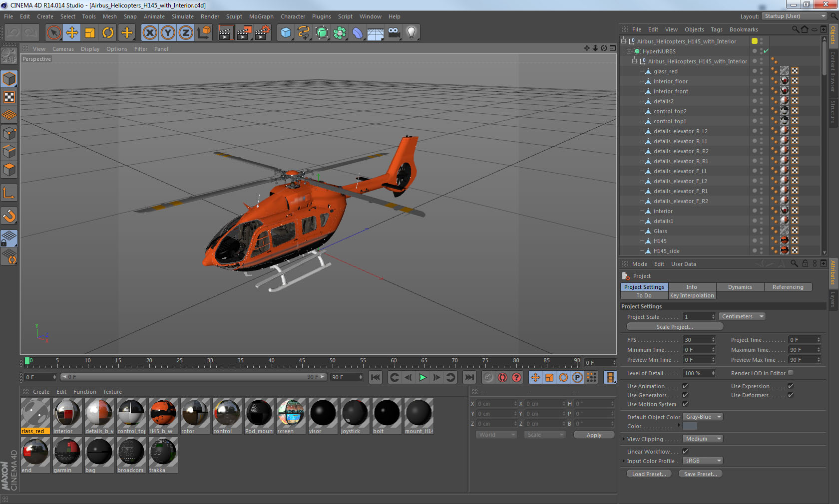
Task: Toggle Use Expression checkbox
Action: [791, 386]
